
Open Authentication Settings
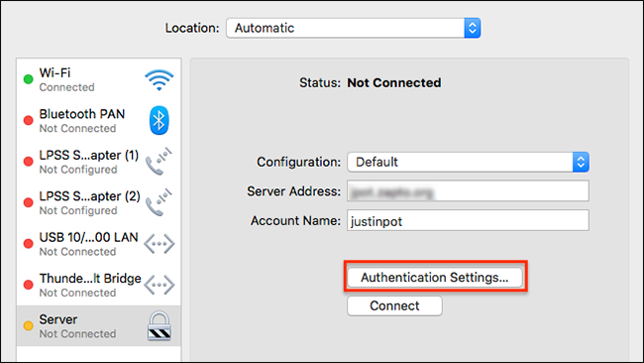pyautogui.click(x=435, y=278)
